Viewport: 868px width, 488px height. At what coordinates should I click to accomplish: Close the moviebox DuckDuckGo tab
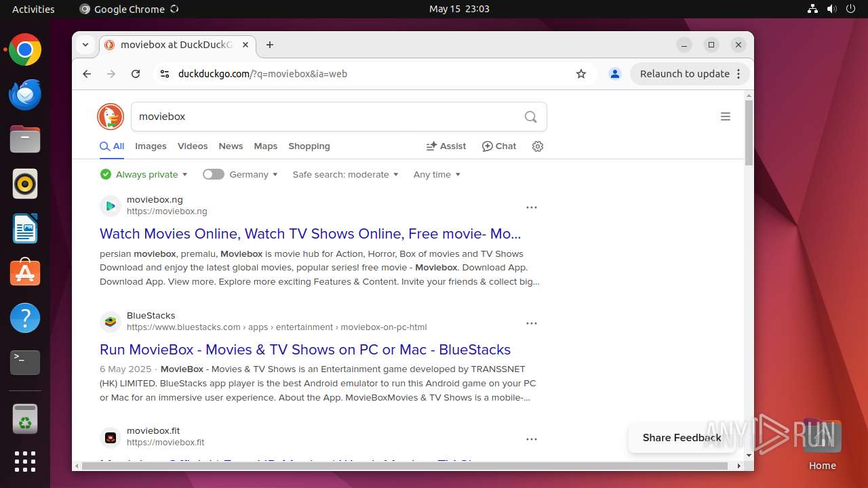click(245, 45)
